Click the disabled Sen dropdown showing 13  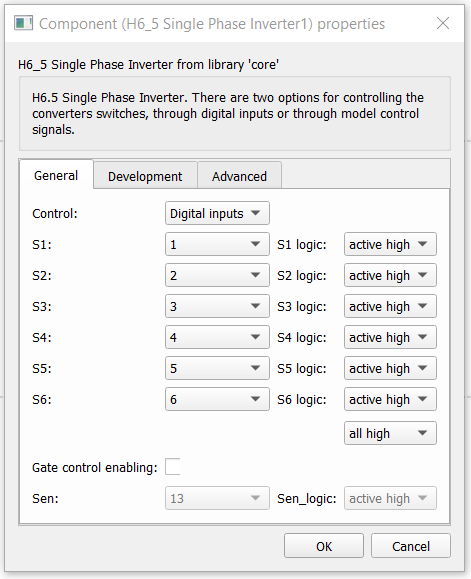tap(217, 498)
